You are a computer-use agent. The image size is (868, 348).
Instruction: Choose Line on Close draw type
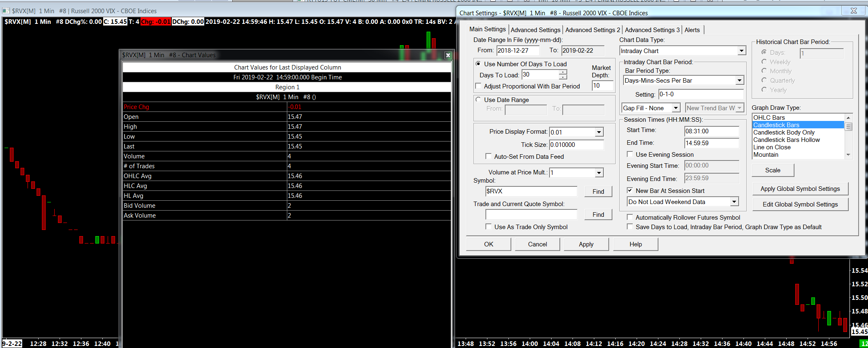[x=798, y=147]
